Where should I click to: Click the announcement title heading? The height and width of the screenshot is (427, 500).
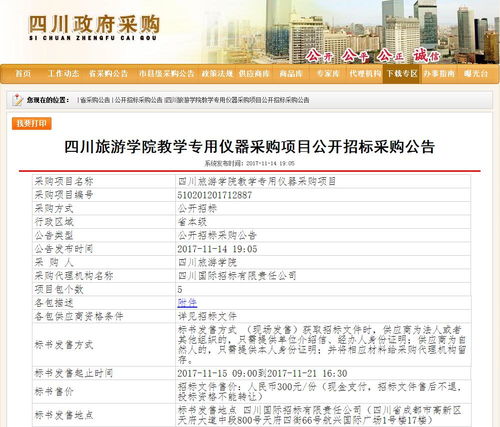click(250, 147)
